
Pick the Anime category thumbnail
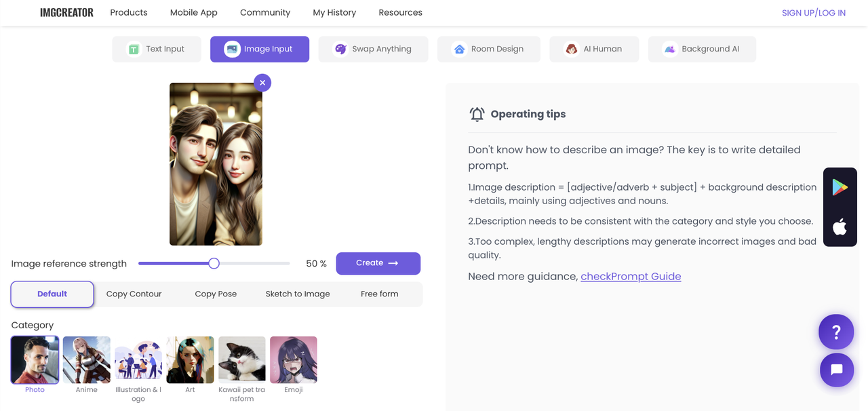click(86, 360)
